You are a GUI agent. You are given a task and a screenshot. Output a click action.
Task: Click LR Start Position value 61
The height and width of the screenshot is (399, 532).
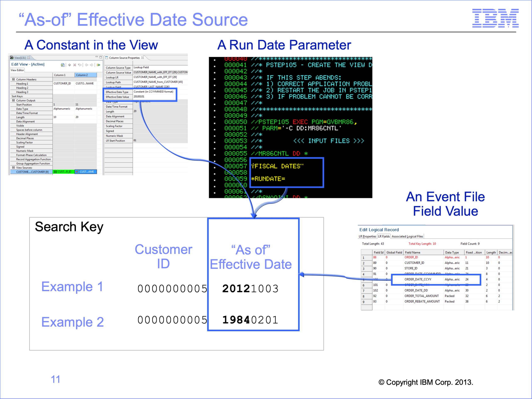pyautogui.click(x=160, y=140)
